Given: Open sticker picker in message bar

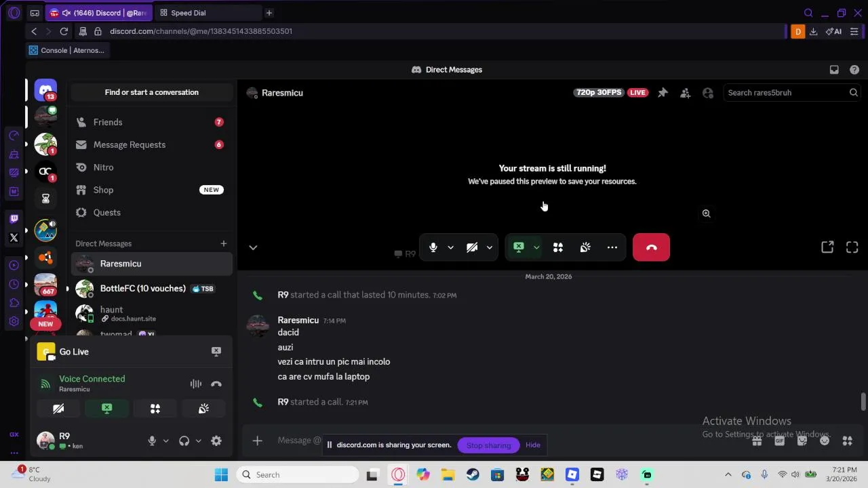Looking at the screenshot, I should click(x=802, y=441).
